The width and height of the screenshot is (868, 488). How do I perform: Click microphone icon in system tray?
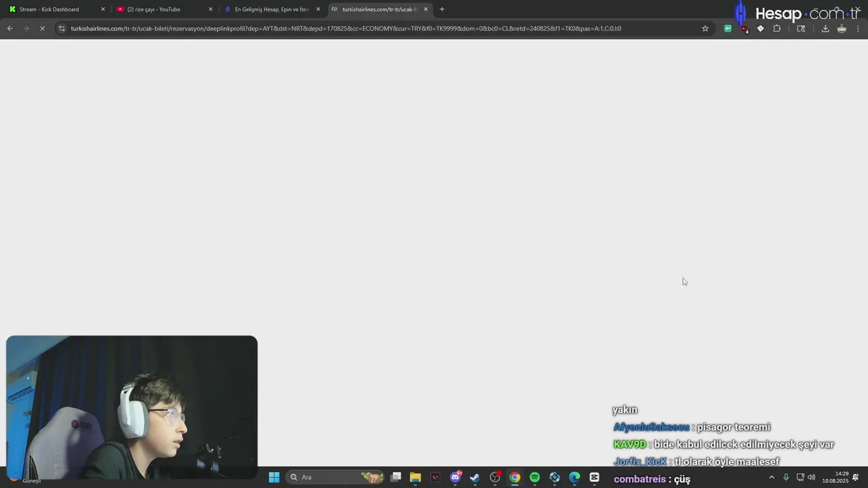pos(786,477)
